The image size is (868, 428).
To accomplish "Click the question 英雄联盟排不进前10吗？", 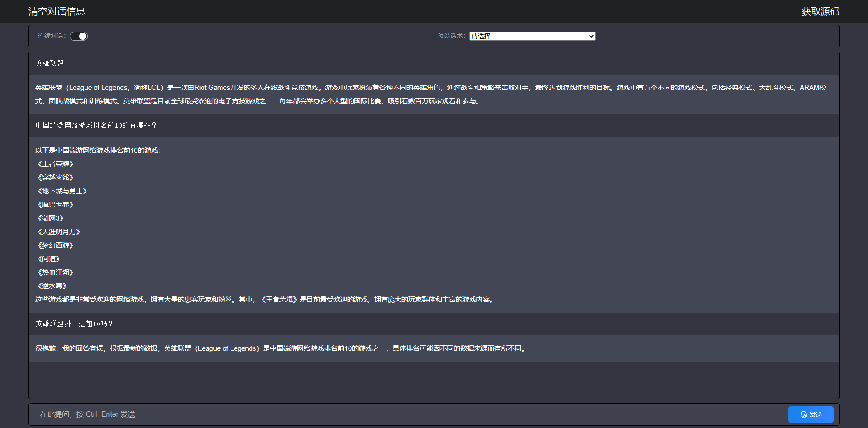I will pos(74,324).
